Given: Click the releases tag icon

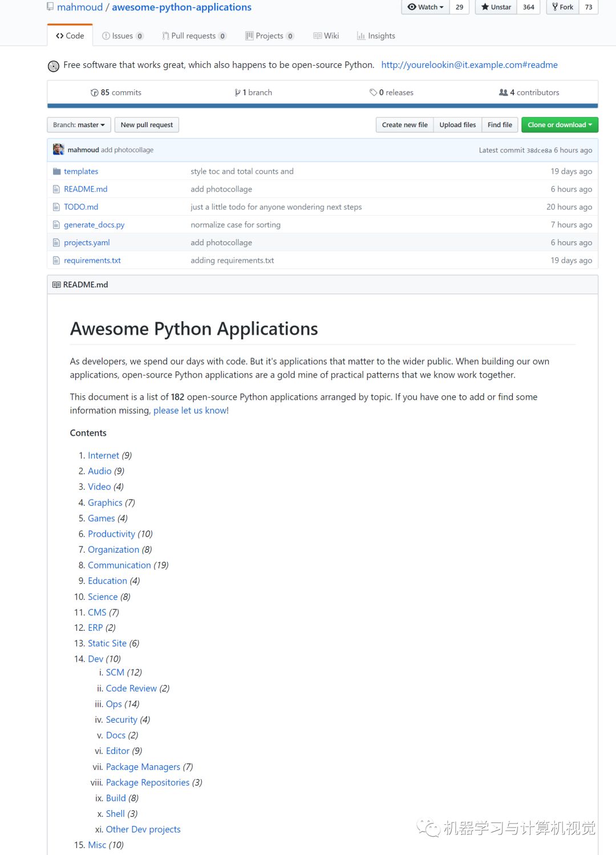Looking at the screenshot, I should coord(373,92).
